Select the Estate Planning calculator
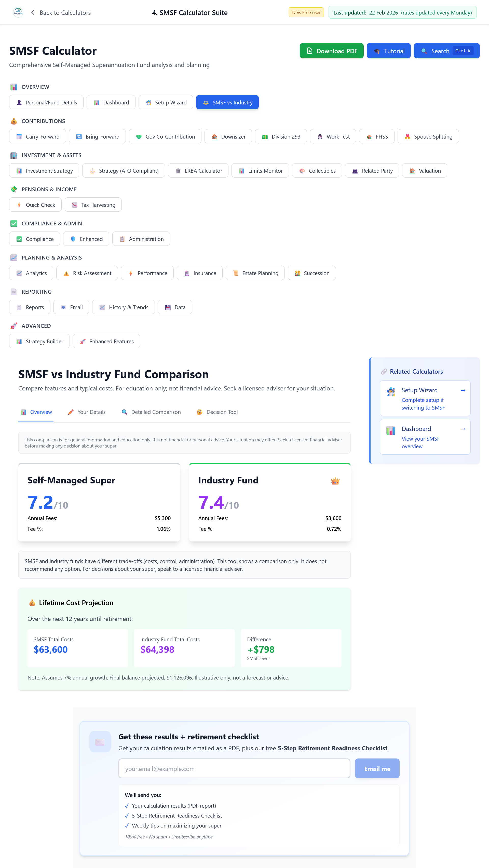 [x=255, y=273]
